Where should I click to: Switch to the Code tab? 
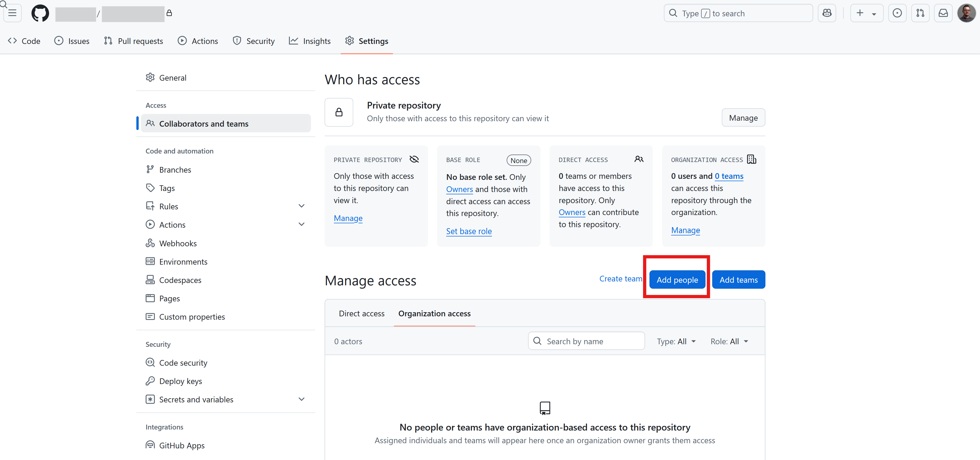click(24, 41)
